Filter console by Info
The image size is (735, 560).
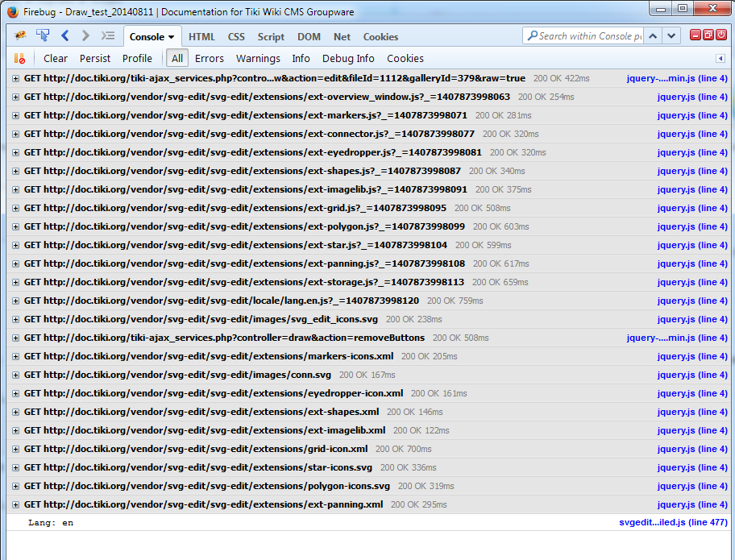pyautogui.click(x=301, y=59)
